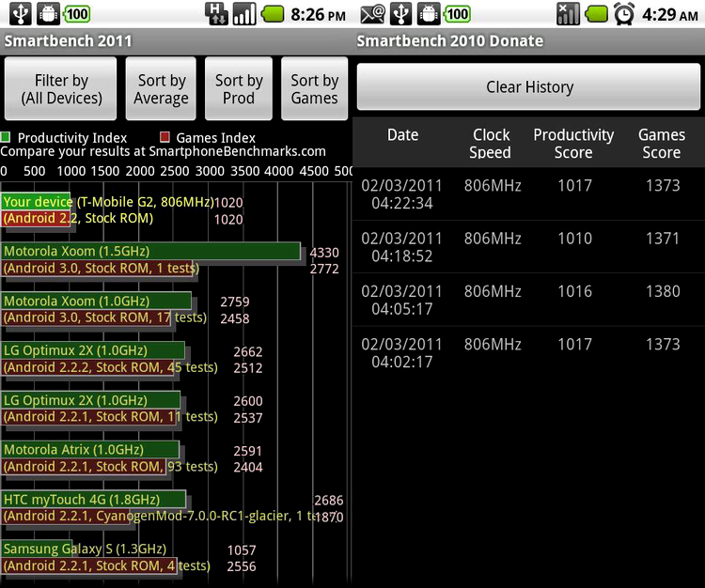The image size is (705, 588).
Task: Open history entry dated 02/03/2011 04:02:17
Action: pyautogui.click(x=528, y=352)
